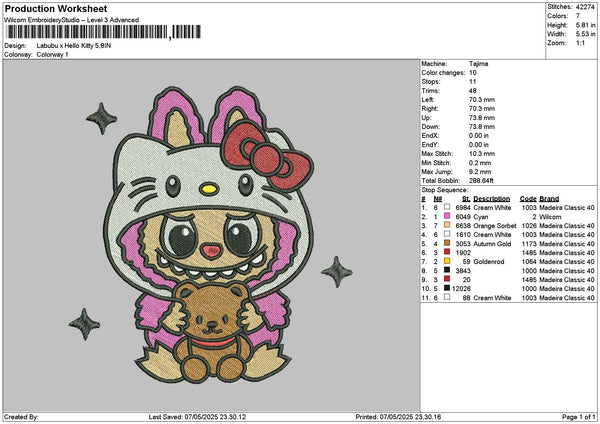Select the Cream White swatch in the 6984-stitch row
Image resolution: width=600 pixels, height=424 pixels.
tap(447, 207)
